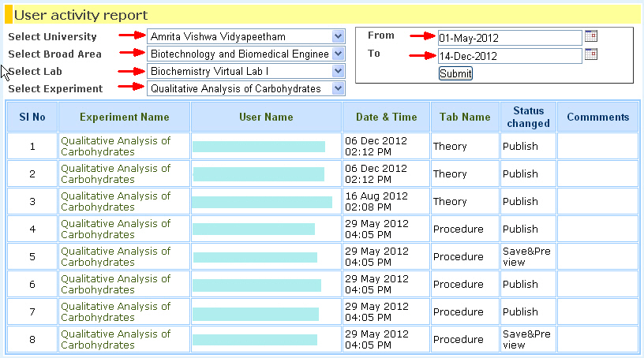Open the From date calendar icon
Screen dimensions: 644x358
(591, 36)
